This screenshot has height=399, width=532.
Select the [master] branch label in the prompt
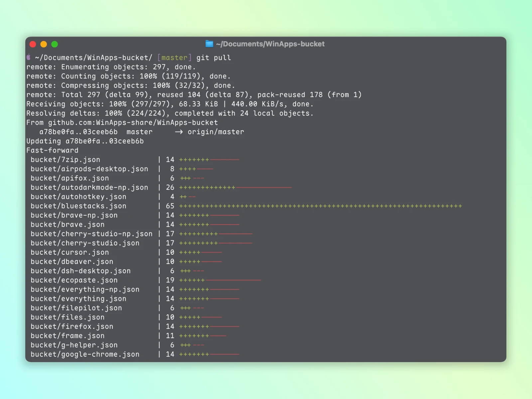pos(174,58)
